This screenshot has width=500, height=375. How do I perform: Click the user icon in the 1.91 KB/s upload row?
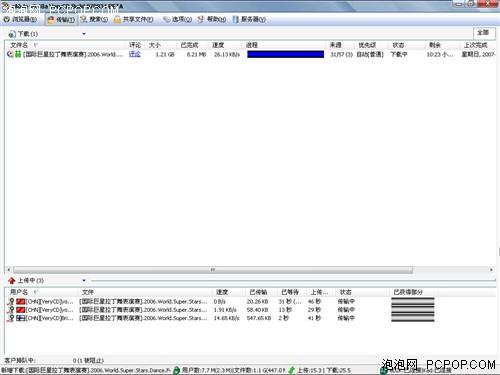coord(11,310)
